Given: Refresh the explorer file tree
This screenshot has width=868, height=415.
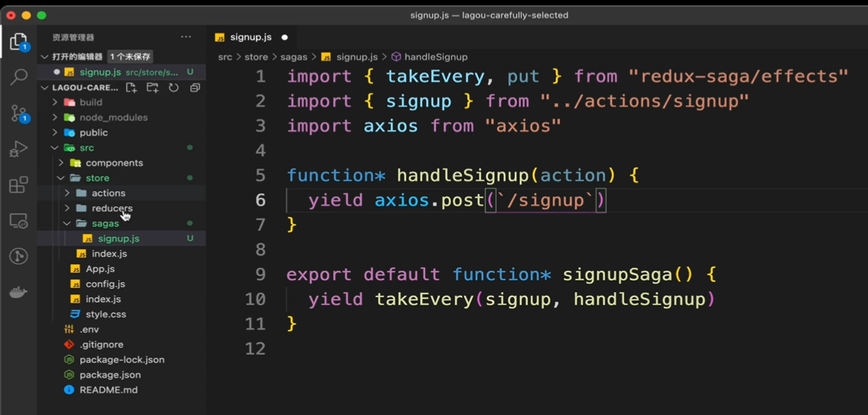Looking at the screenshot, I should pos(174,88).
